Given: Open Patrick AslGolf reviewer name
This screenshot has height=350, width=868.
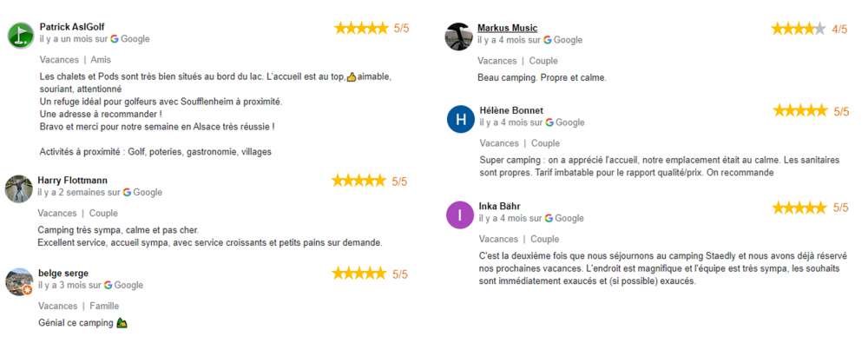Looking at the screenshot, I should (x=72, y=27).
